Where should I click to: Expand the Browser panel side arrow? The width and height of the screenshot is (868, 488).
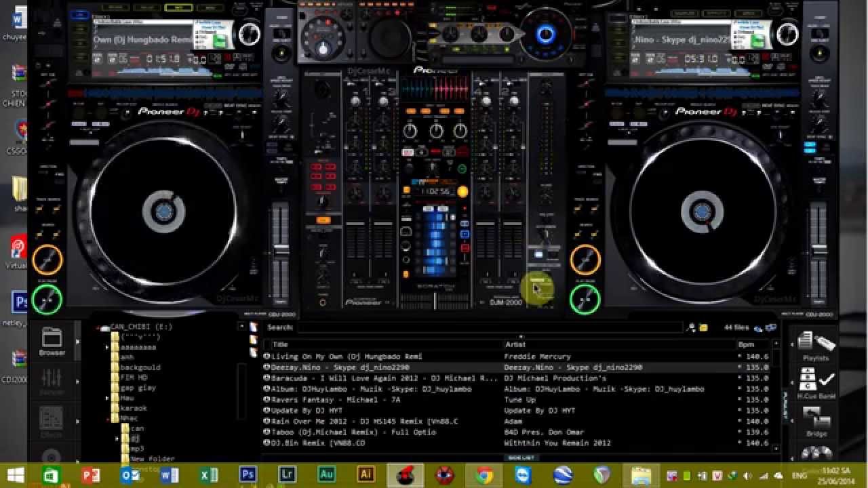pos(77,342)
